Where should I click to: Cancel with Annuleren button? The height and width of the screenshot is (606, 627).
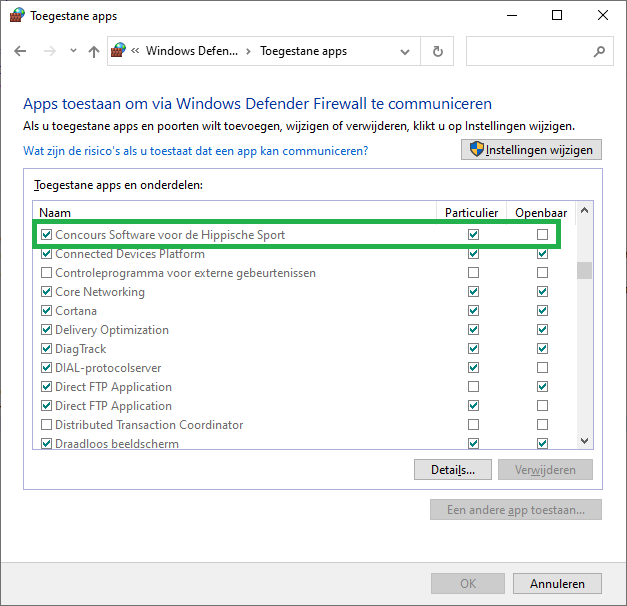pos(557,584)
